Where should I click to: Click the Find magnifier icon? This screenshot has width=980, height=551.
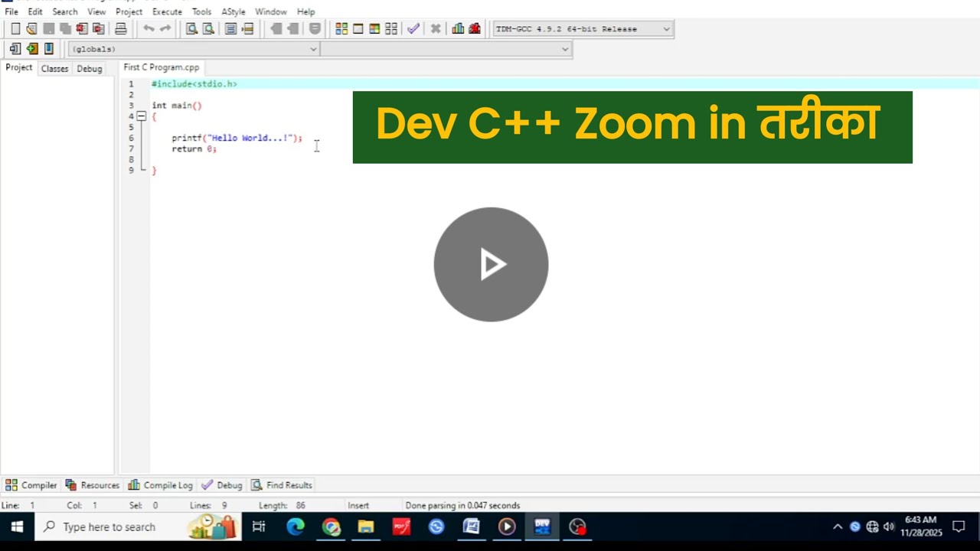191,29
